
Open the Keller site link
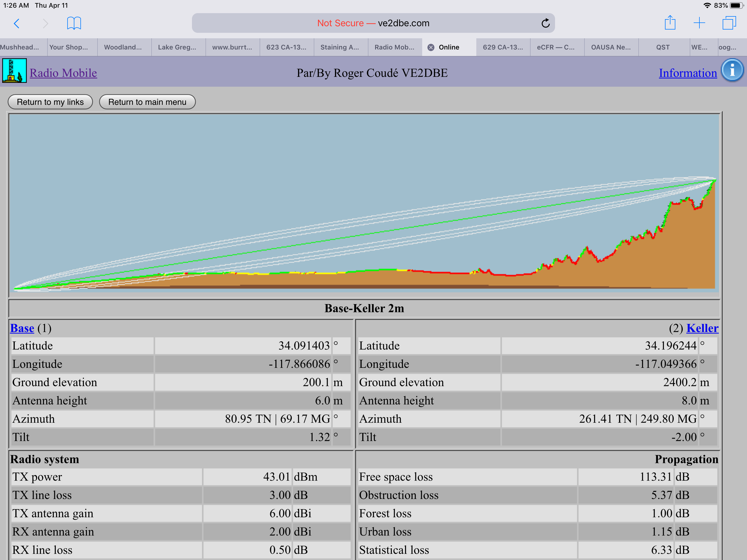[x=702, y=328]
